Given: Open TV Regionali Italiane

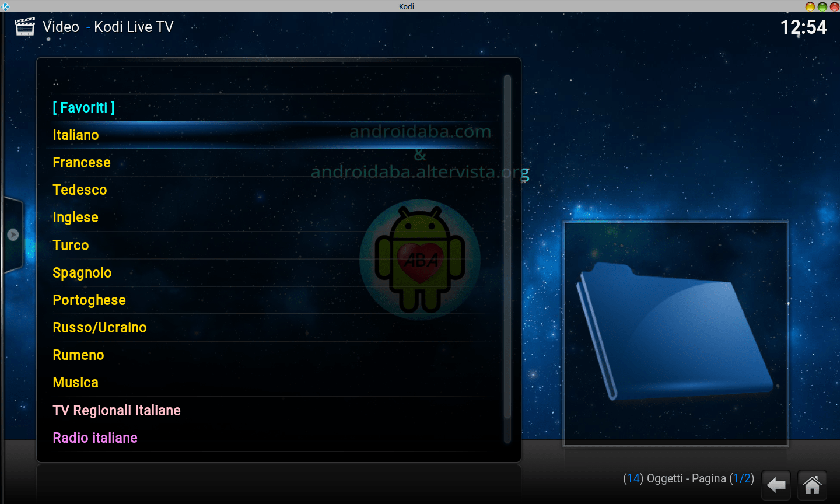Looking at the screenshot, I should pyautogui.click(x=117, y=411).
